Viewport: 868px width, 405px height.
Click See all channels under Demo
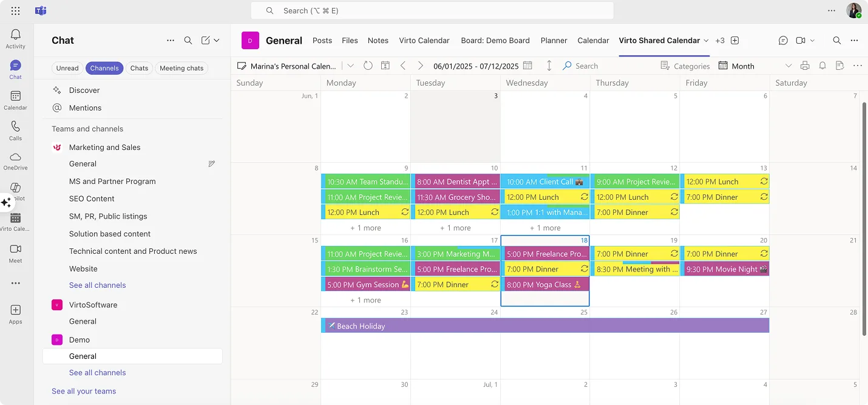(97, 372)
